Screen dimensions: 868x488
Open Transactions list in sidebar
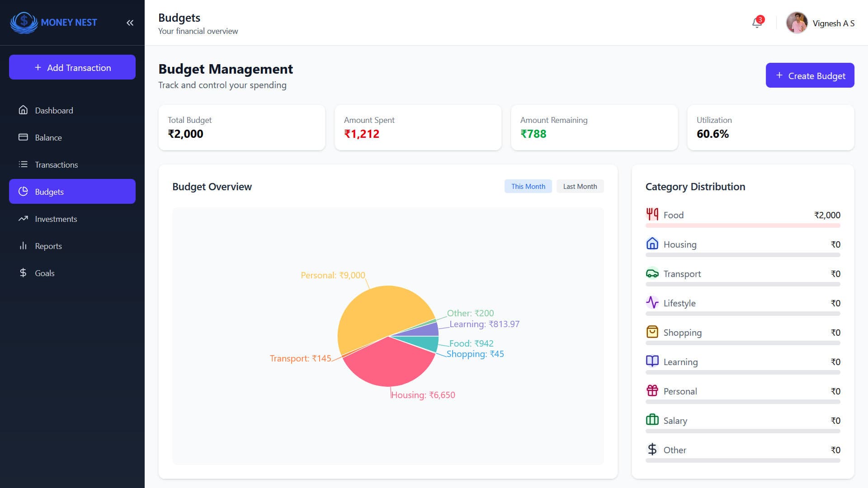tap(56, 164)
